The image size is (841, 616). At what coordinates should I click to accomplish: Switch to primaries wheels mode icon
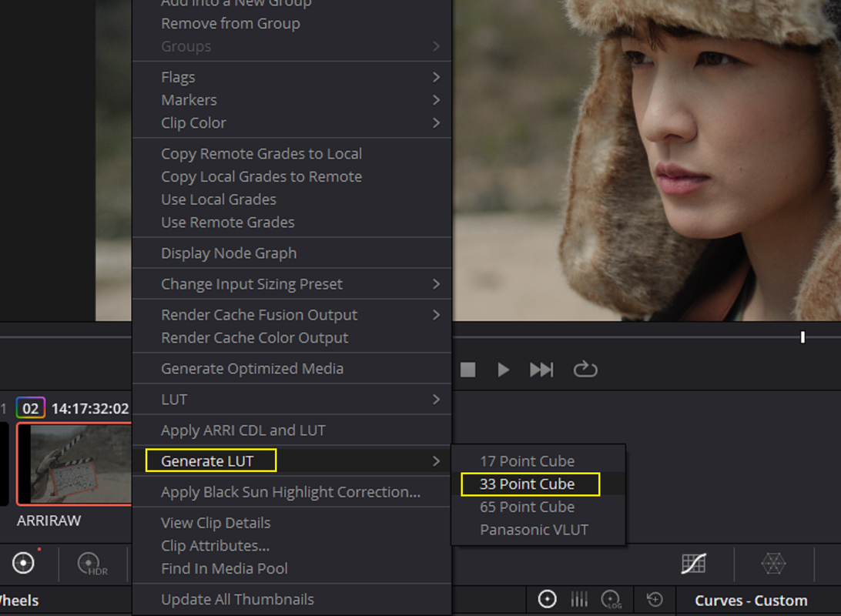click(547, 599)
